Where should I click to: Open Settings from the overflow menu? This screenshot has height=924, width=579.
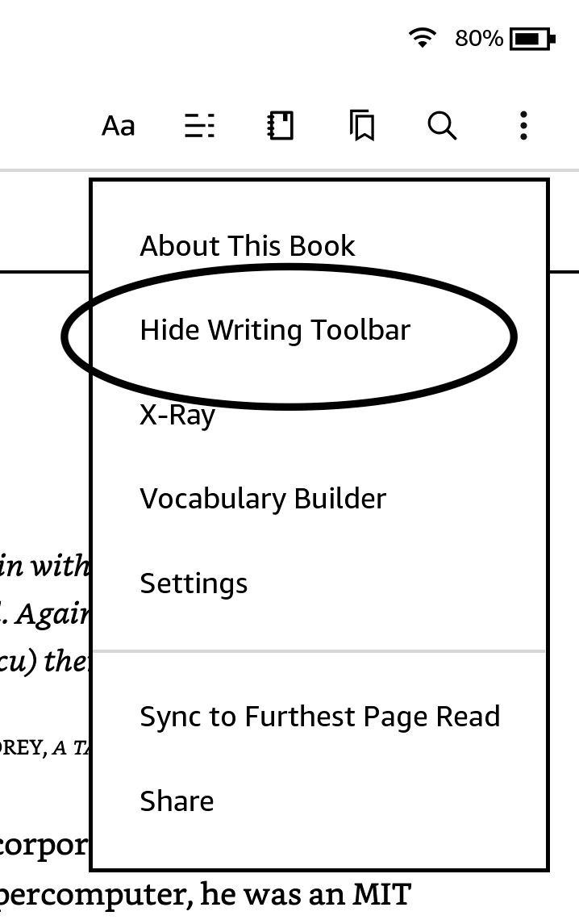tap(194, 583)
